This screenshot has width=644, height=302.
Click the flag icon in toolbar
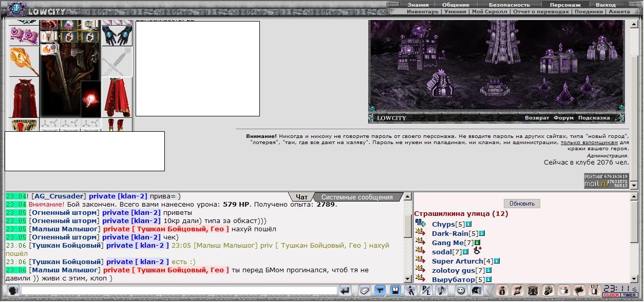[x=579, y=291]
